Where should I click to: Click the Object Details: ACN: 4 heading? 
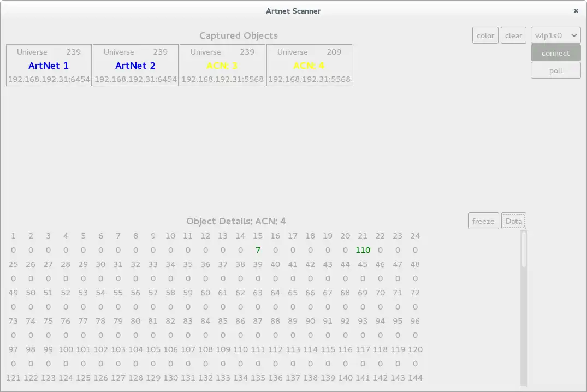236,221
